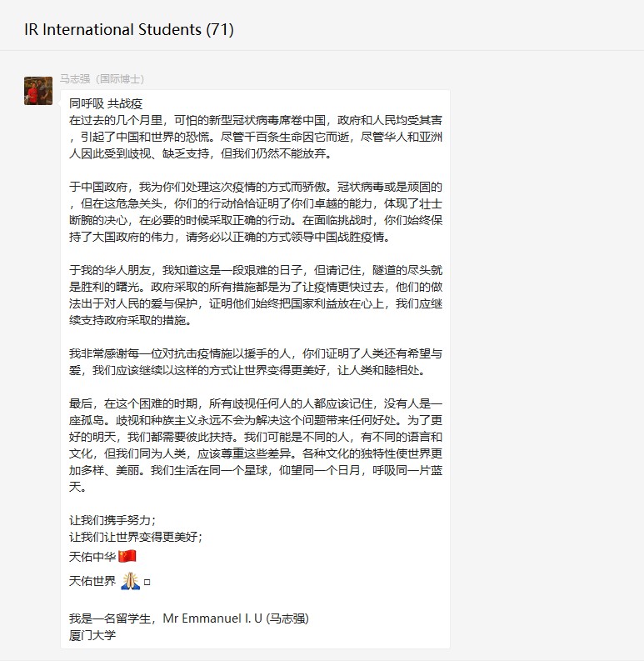Click the line 让我们让世界变得更美好

(136, 537)
